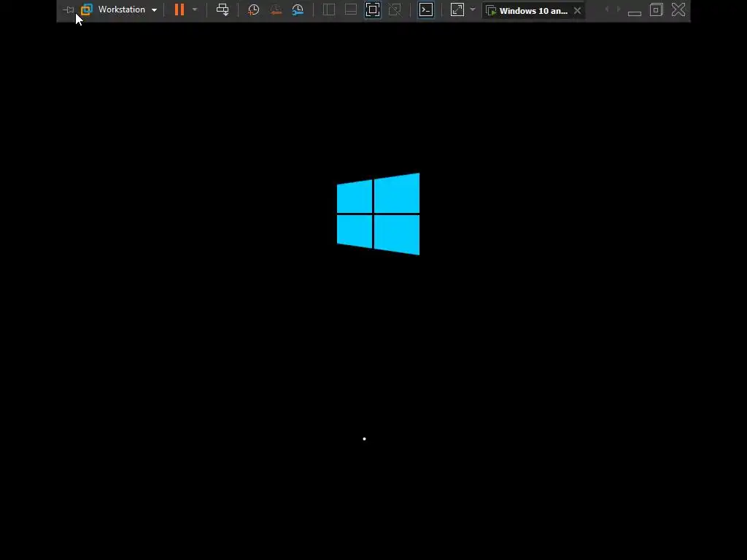The image size is (747, 560).
Task: Open the power options dropdown next to pause
Action: pos(194,9)
